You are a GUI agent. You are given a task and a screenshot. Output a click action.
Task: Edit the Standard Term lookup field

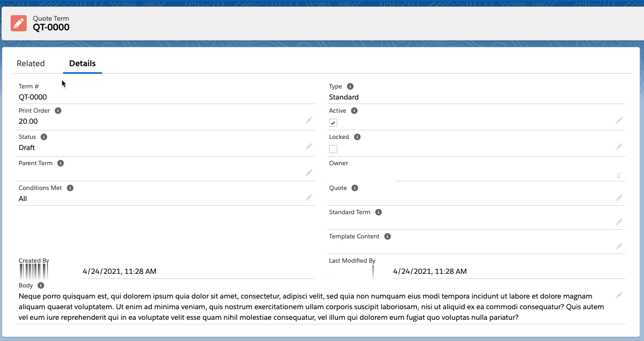tap(619, 222)
